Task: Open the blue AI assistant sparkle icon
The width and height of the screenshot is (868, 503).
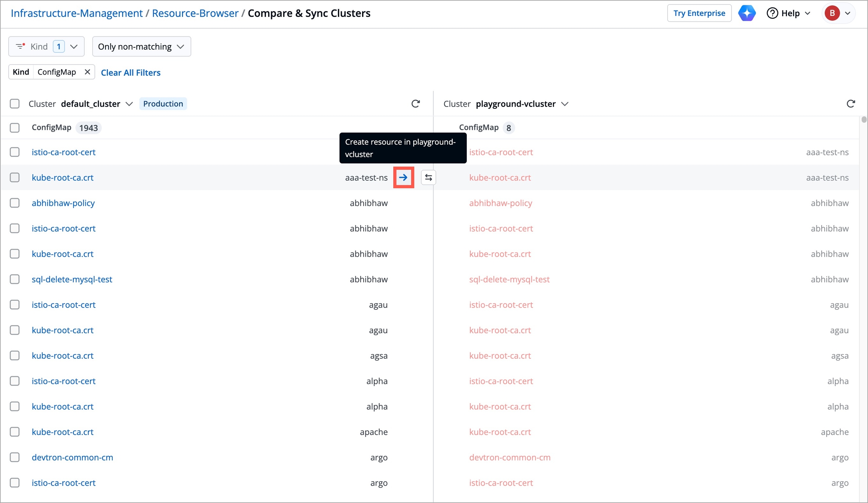Action: coord(747,13)
